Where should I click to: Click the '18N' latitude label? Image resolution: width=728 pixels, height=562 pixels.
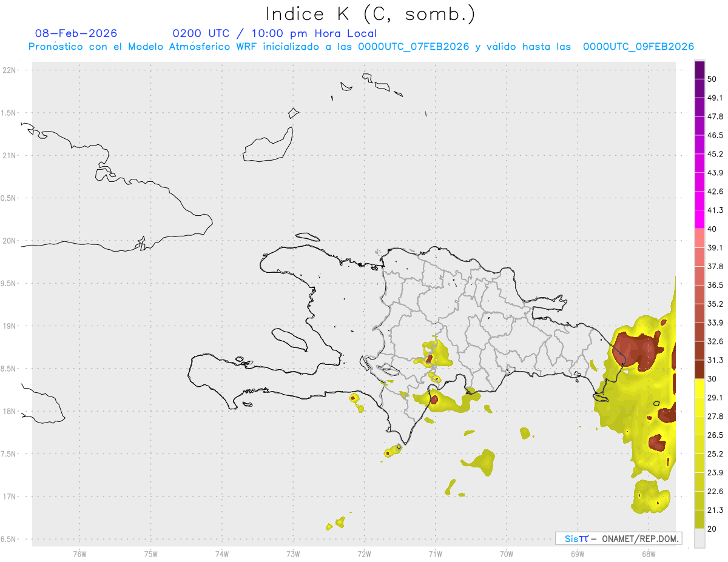(x=10, y=411)
